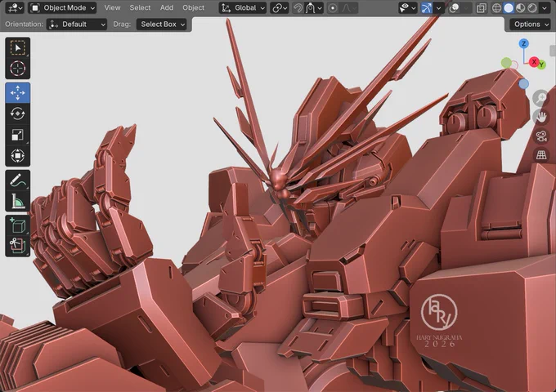The image size is (556, 392).
Task: Open the pivot point dropdown
Action: click(280, 8)
